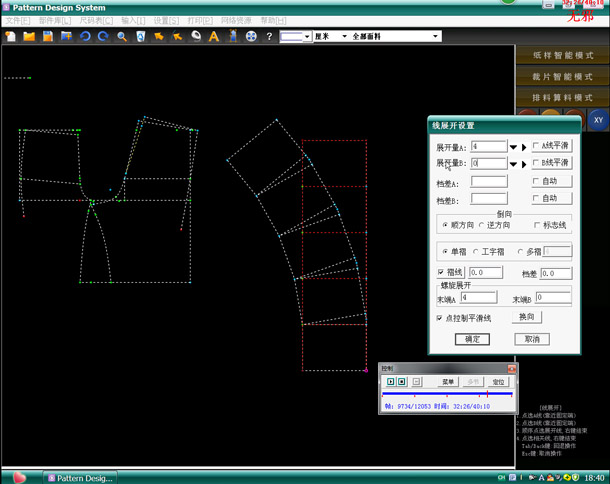Image resolution: width=610 pixels, height=484 pixels.
Task: Uncheck the 褶线 checkbox
Action: pyautogui.click(x=441, y=272)
